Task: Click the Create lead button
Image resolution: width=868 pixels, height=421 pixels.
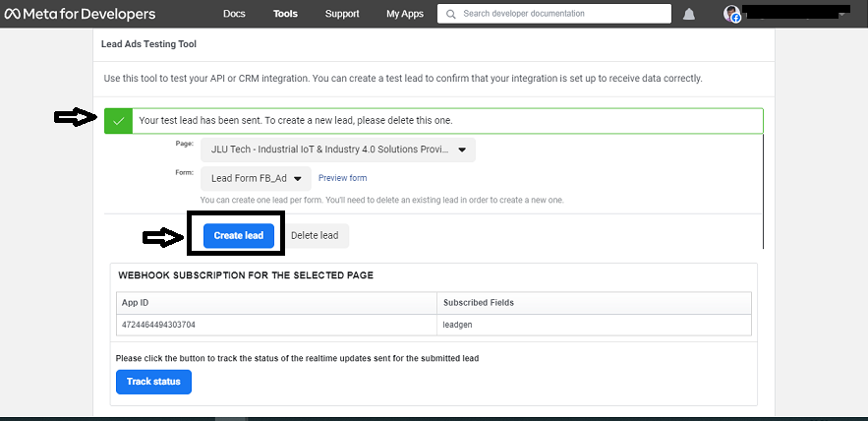Action: pyautogui.click(x=239, y=236)
